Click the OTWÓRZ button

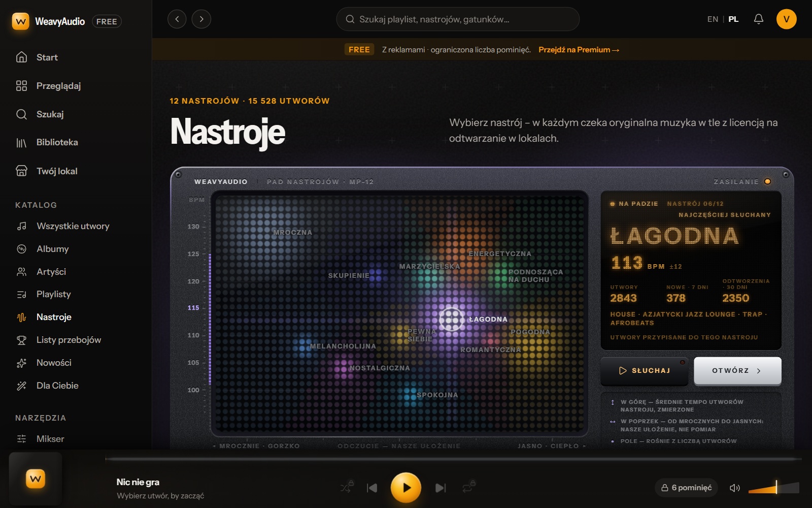[737, 371]
